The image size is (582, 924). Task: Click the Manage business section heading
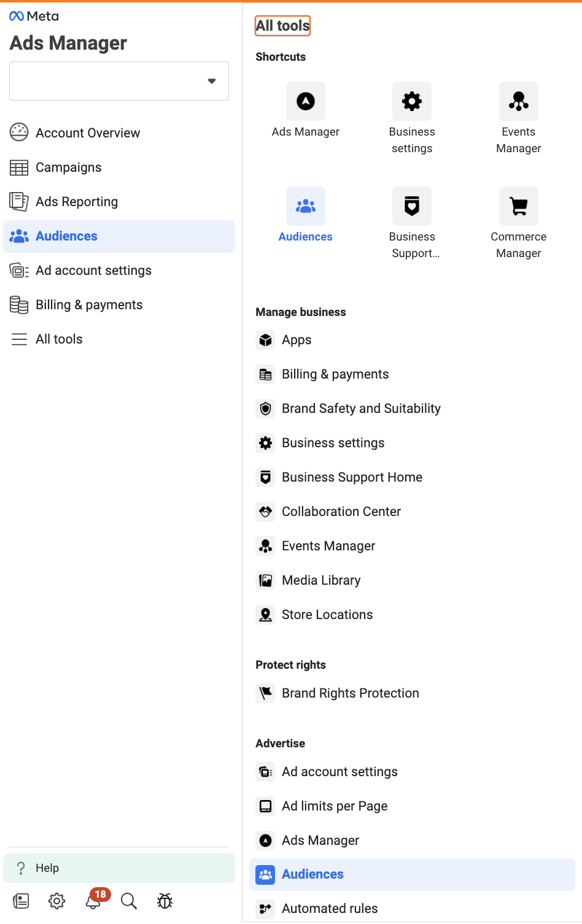tap(301, 312)
